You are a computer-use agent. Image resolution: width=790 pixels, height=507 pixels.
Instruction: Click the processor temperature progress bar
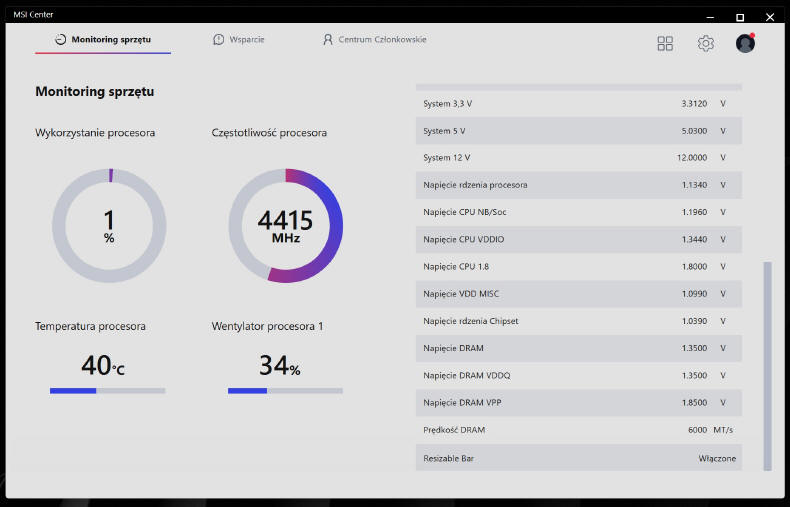[108, 391]
